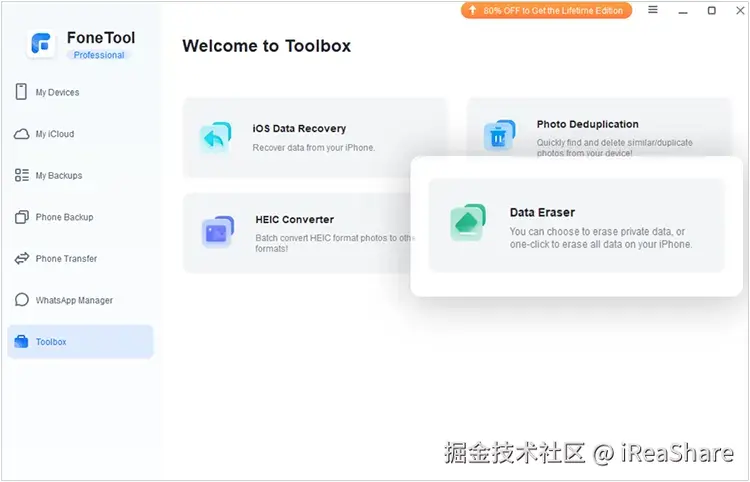Click 'Batch convert HEIC format photos' description
Screen dimensions: 750x482
pos(333,243)
